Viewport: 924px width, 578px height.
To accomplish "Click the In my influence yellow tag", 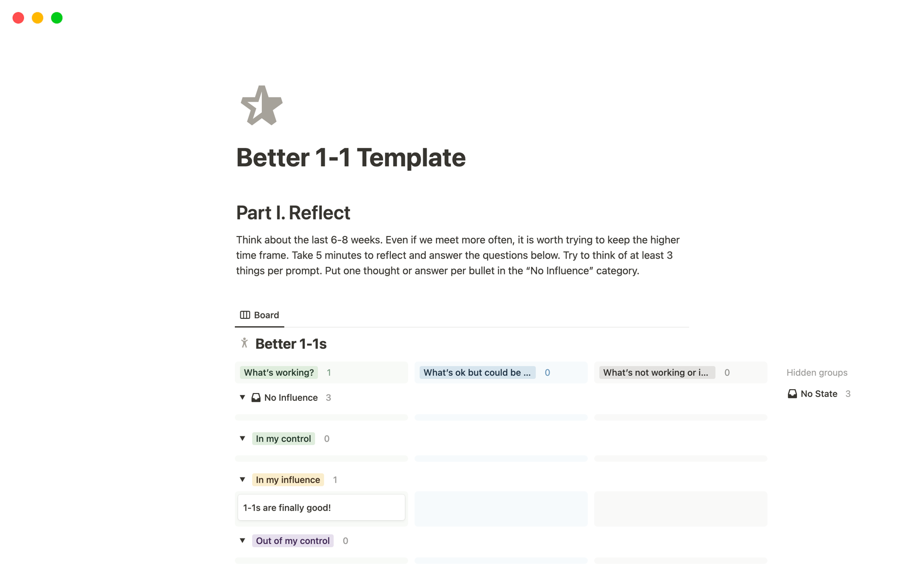I will pyautogui.click(x=288, y=480).
